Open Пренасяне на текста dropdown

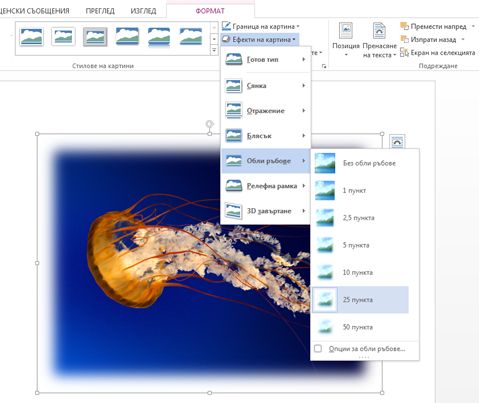[x=379, y=40]
